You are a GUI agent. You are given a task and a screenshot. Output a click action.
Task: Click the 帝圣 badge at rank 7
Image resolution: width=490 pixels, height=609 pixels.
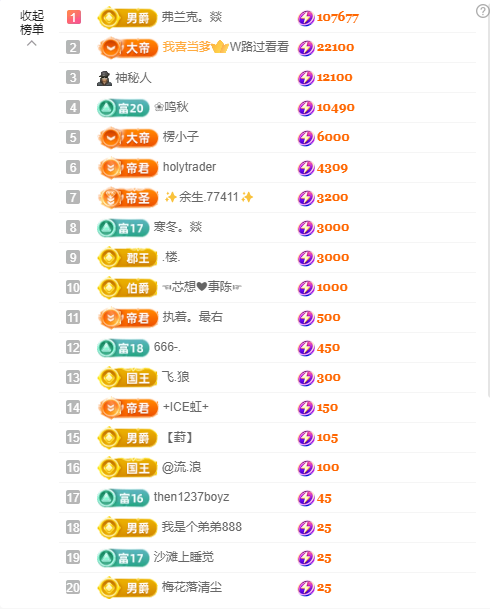point(128,198)
